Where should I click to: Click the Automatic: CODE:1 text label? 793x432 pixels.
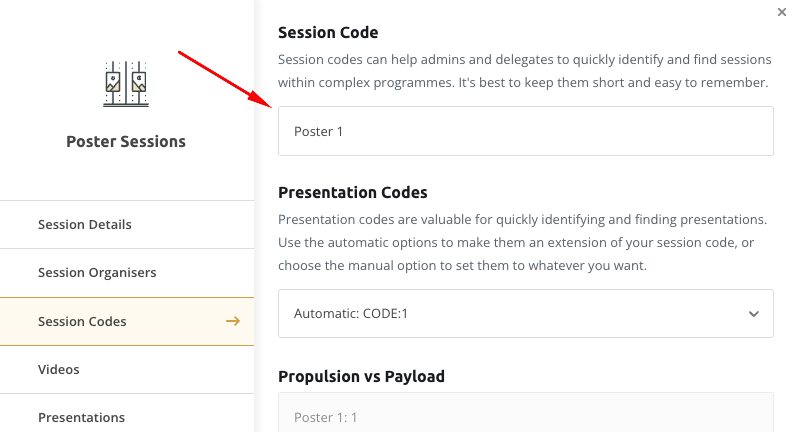point(350,314)
